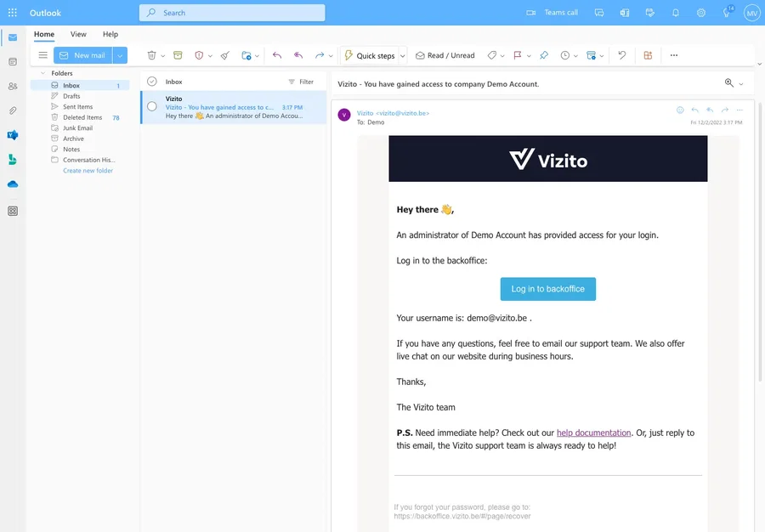Pin the message using the pin icon

(x=543, y=54)
